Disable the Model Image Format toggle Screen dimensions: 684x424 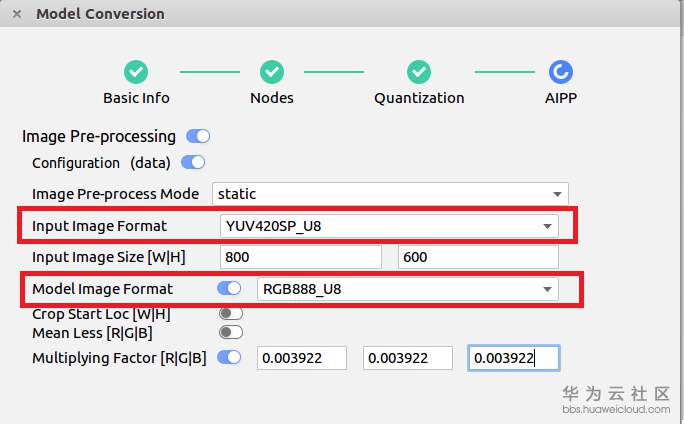coord(230,289)
